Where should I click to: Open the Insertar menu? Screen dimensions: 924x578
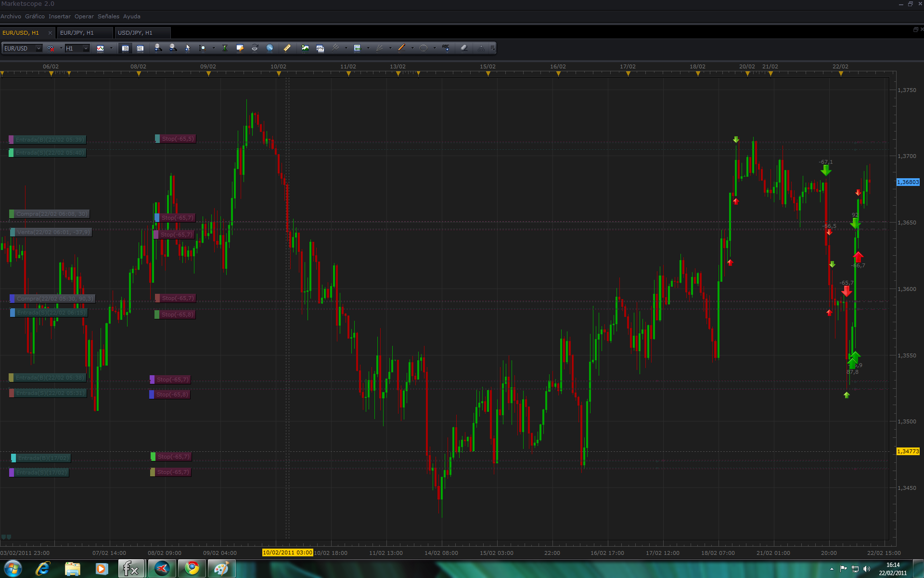point(59,16)
